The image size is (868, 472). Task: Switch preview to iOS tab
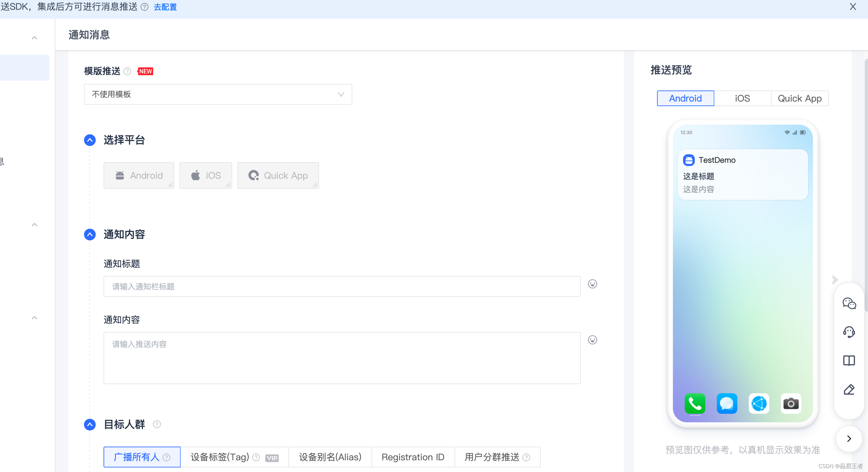pyautogui.click(x=742, y=98)
